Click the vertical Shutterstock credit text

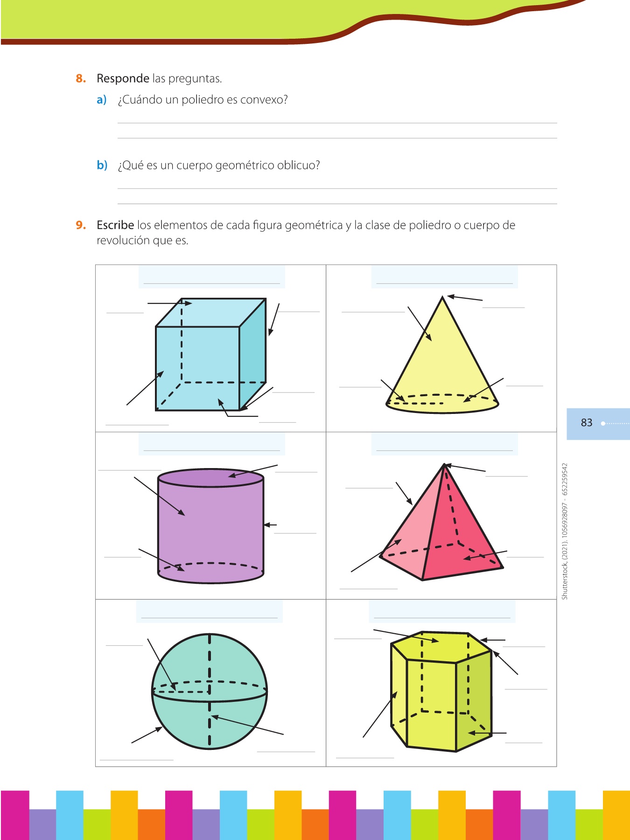(565, 531)
